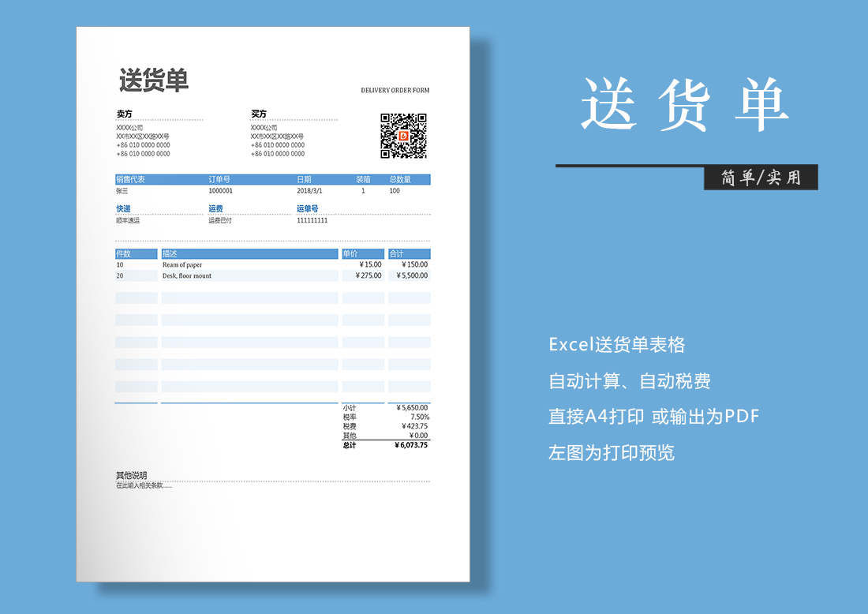Click the order number cell 1000001
The height and width of the screenshot is (614, 868).
tap(220, 191)
